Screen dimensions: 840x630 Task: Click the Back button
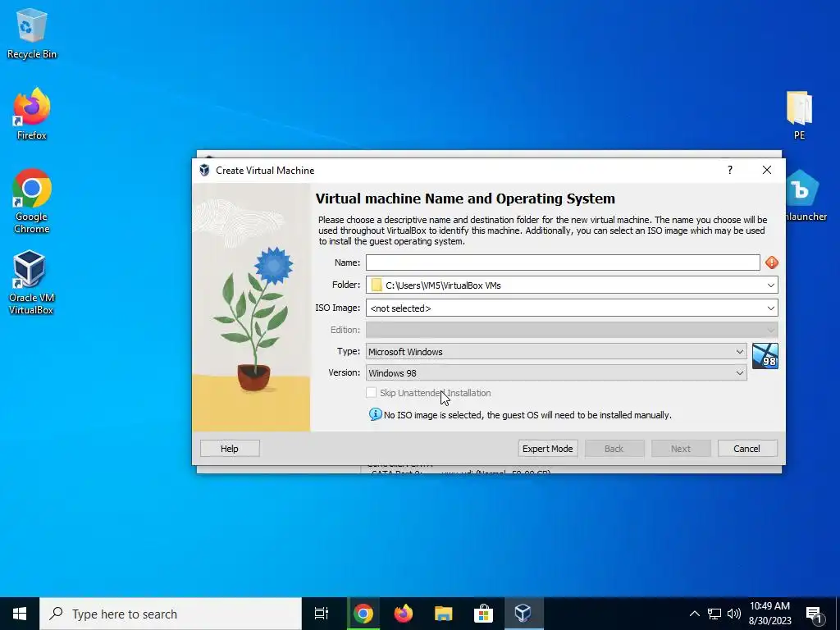coord(614,449)
